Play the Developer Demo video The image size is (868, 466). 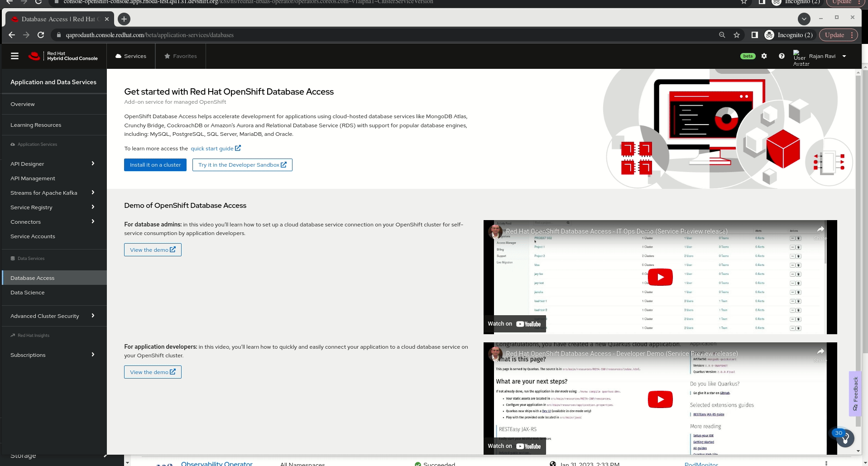click(x=660, y=399)
